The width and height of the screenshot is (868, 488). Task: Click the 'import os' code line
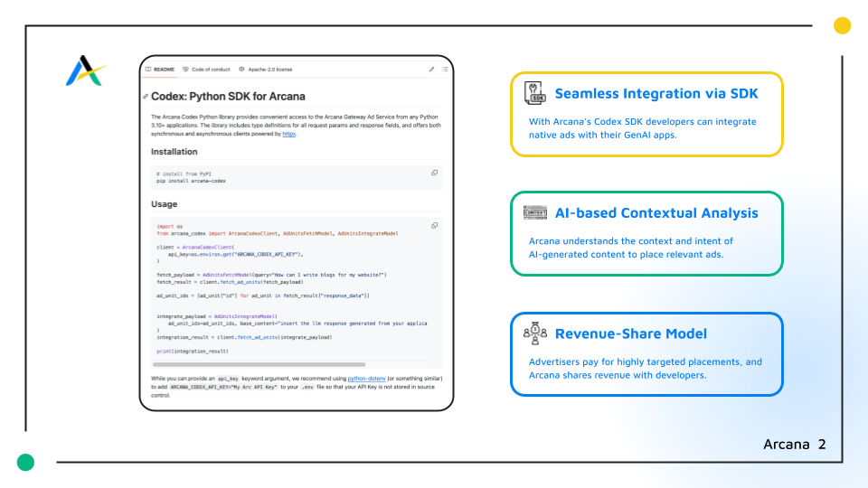tap(169, 226)
